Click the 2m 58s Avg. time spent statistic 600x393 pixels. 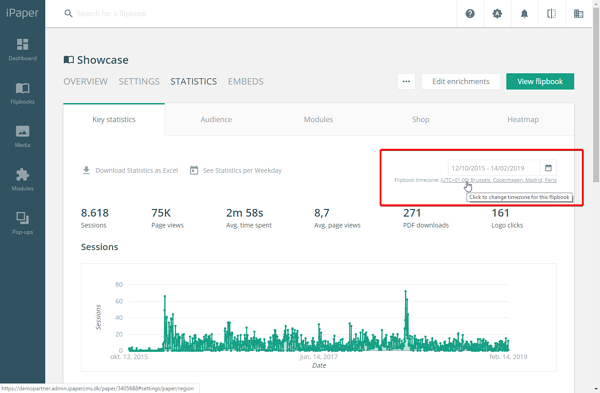(249, 218)
